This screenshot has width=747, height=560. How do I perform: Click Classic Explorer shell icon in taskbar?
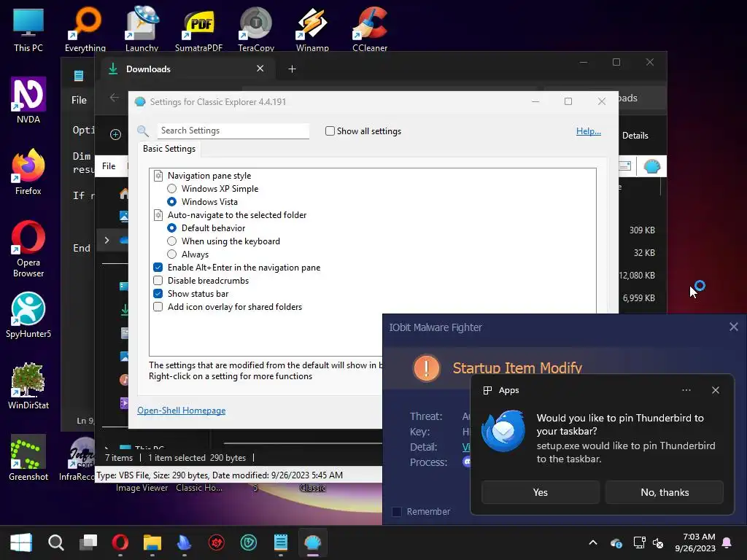(x=312, y=542)
